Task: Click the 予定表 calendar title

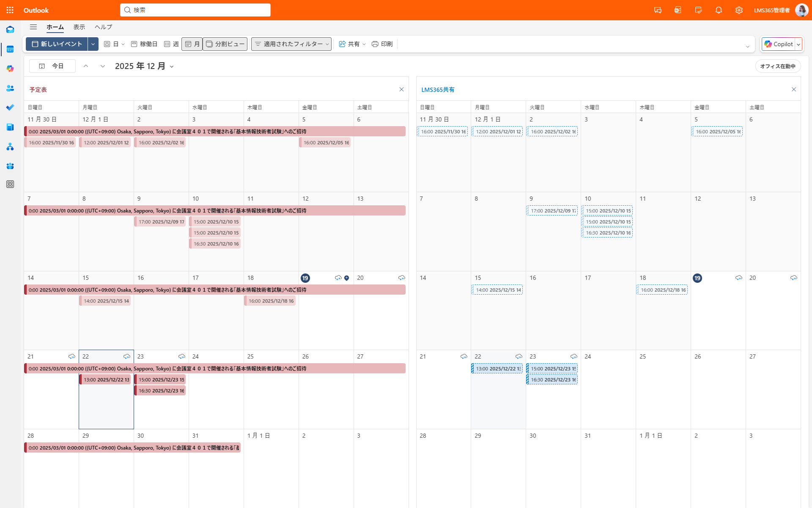Action: click(x=38, y=90)
